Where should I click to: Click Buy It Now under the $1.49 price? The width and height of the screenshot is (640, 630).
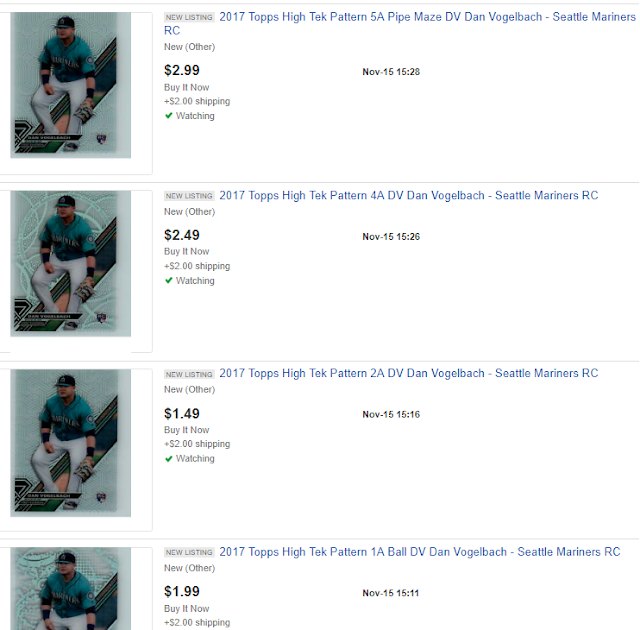(x=187, y=430)
